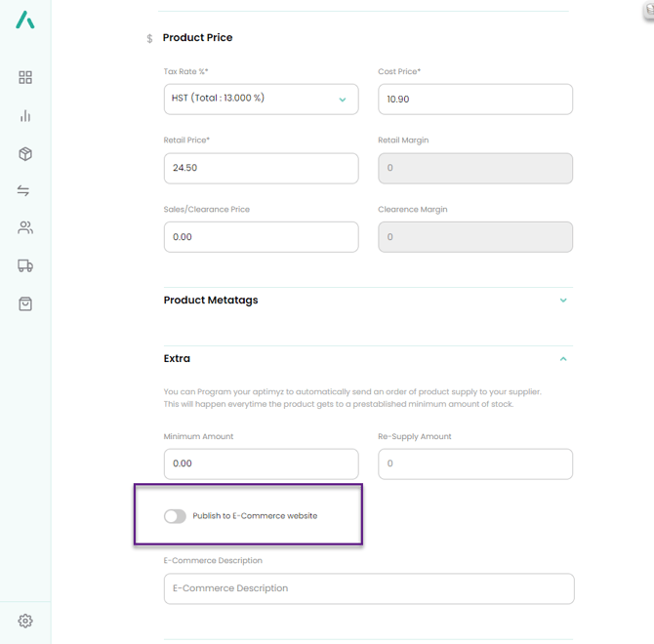
Task: Collapse the Extra section chevron
Action: tap(563, 359)
